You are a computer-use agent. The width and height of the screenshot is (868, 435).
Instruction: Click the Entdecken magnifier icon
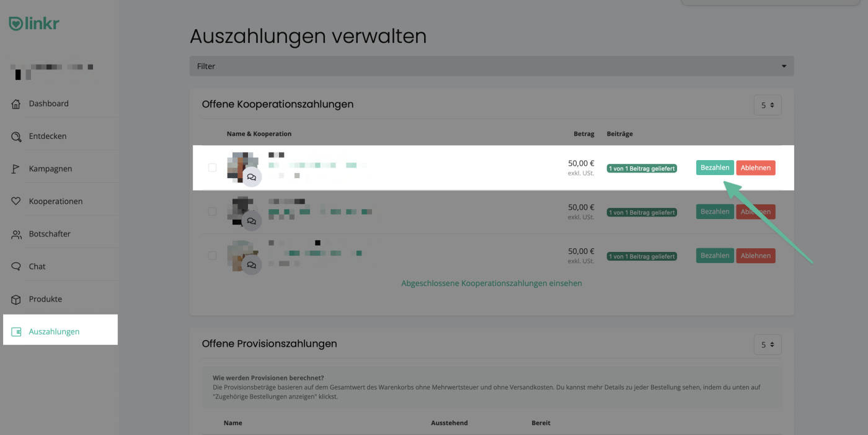coord(16,137)
